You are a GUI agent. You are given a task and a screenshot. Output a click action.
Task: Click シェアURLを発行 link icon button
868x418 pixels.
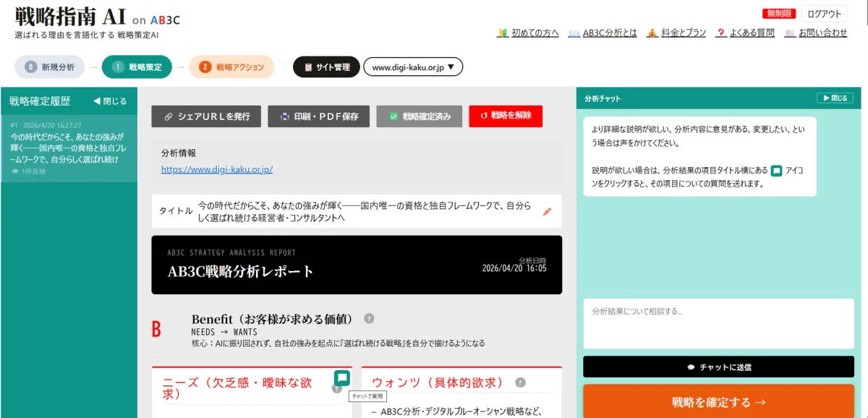coord(206,116)
